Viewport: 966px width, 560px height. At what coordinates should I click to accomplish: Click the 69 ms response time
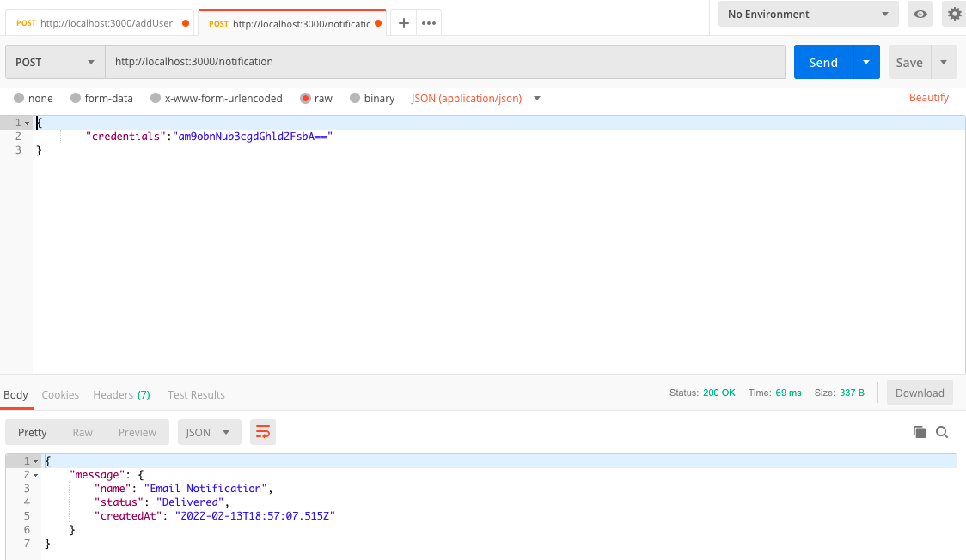tap(788, 393)
